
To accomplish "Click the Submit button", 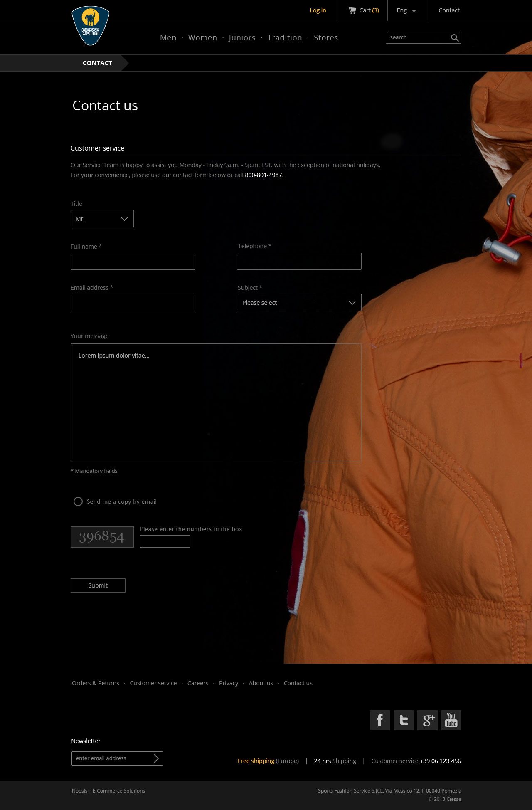I will (x=98, y=585).
